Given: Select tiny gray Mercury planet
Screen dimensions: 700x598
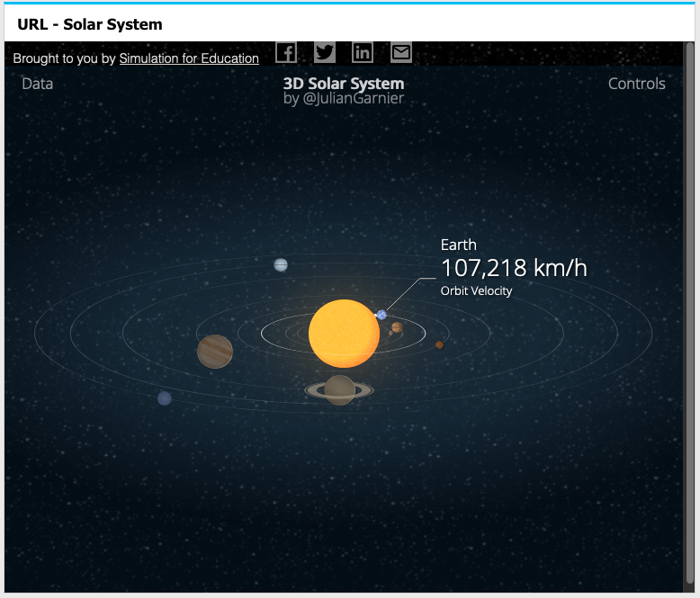Looking at the screenshot, I should coord(391,334).
